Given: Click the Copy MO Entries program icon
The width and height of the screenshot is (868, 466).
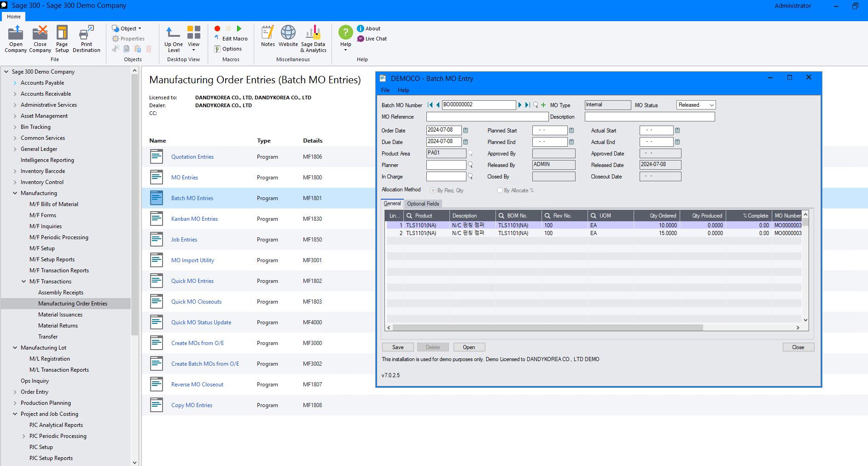Looking at the screenshot, I should [157, 405].
